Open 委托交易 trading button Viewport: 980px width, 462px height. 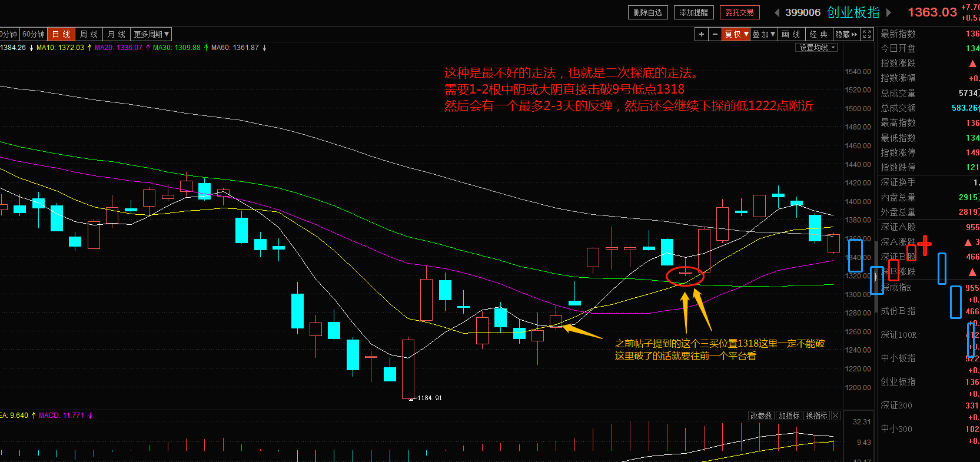(739, 12)
